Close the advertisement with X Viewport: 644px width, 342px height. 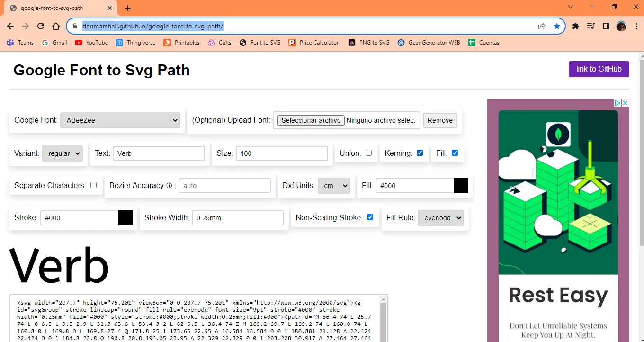[625, 103]
